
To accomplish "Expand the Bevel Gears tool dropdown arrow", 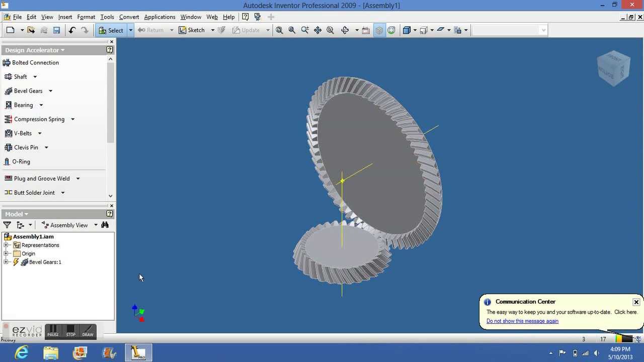I will point(50,91).
